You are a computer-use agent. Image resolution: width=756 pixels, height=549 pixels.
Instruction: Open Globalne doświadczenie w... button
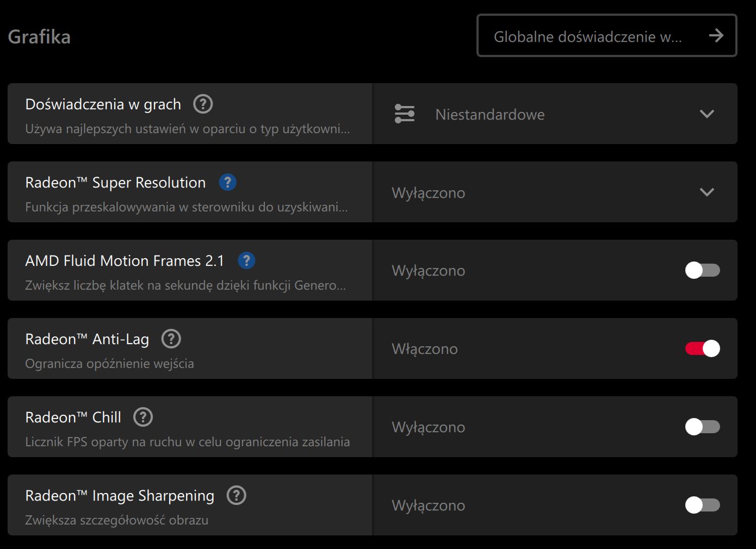coord(587,36)
